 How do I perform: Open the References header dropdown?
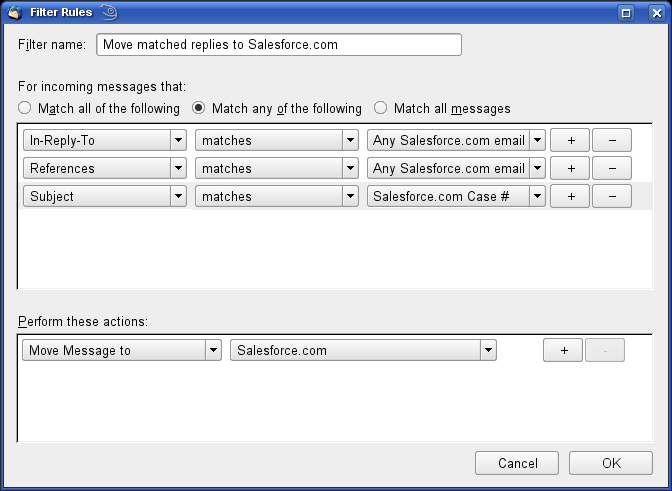point(105,168)
